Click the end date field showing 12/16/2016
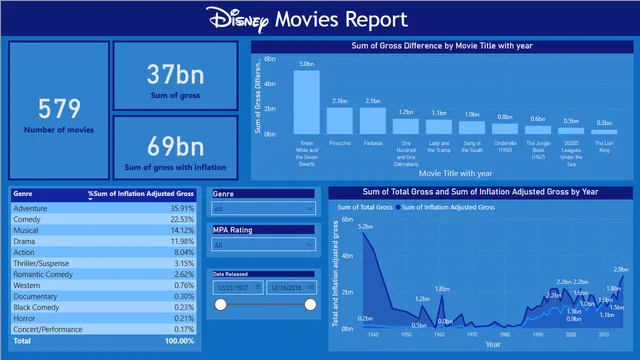640x360 pixels. 291,287
